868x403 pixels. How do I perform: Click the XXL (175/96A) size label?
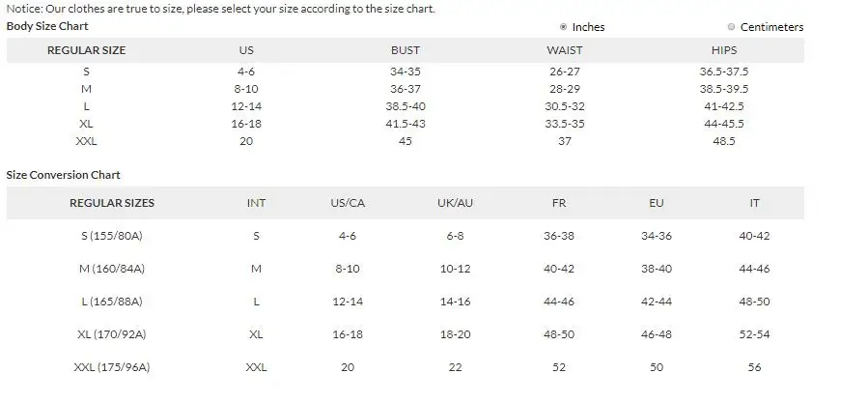tap(112, 367)
